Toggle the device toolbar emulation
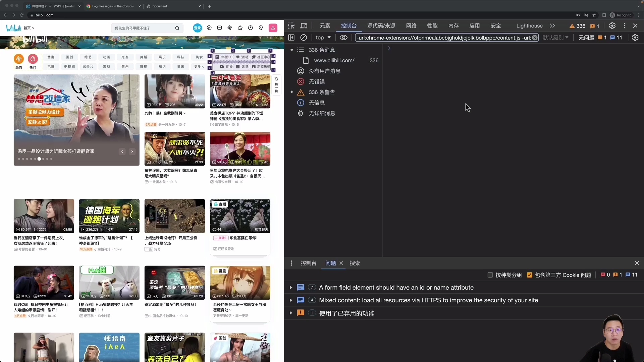Image resolution: width=644 pixels, height=362 pixels. click(x=304, y=26)
